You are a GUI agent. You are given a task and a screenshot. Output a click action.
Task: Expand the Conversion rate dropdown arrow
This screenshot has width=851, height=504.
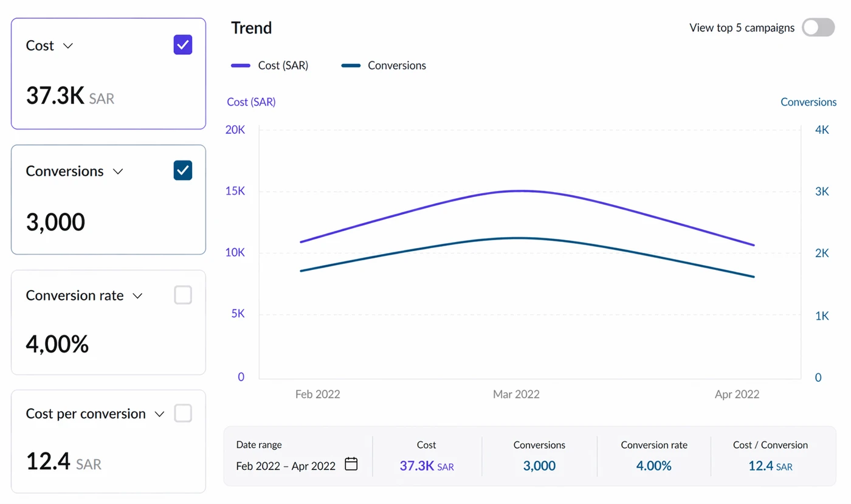137,296
